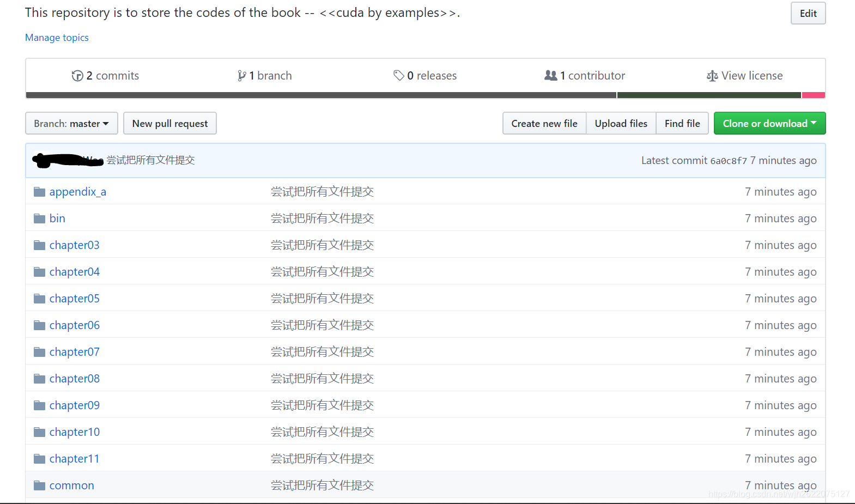Open the bin folder link
This screenshot has width=855, height=504.
coord(57,218)
